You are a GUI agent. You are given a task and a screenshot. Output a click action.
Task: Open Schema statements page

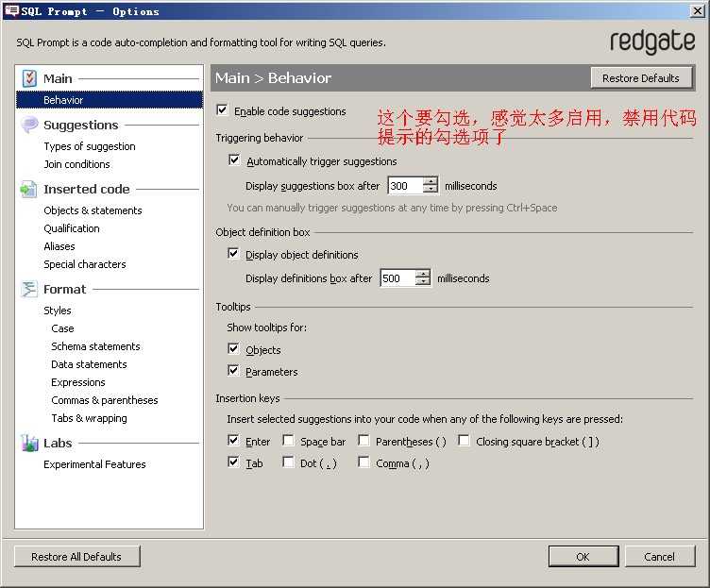click(95, 346)
